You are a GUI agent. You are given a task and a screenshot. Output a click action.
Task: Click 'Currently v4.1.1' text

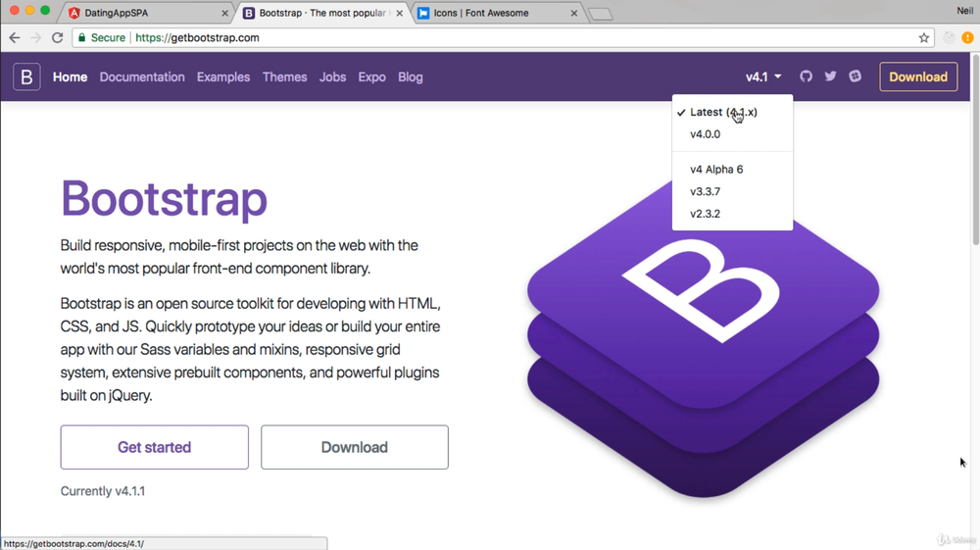point(103,491)
